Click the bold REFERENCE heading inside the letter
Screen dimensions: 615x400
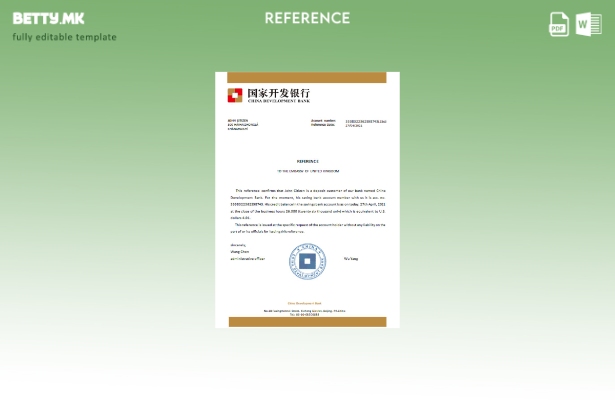point(307,161)
